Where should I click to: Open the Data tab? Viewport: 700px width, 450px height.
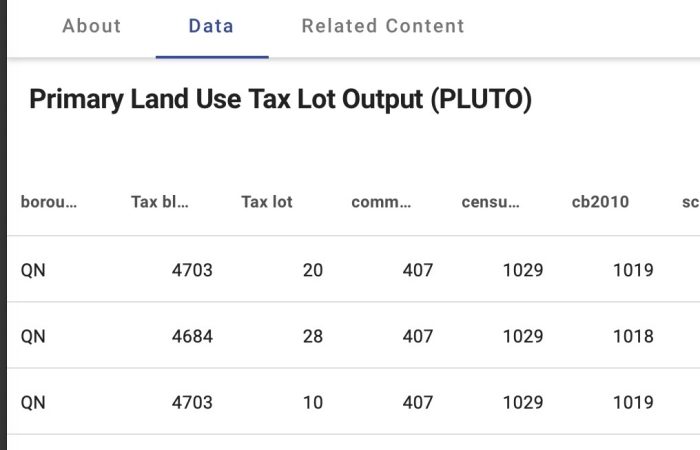click(x=211, y=26)
